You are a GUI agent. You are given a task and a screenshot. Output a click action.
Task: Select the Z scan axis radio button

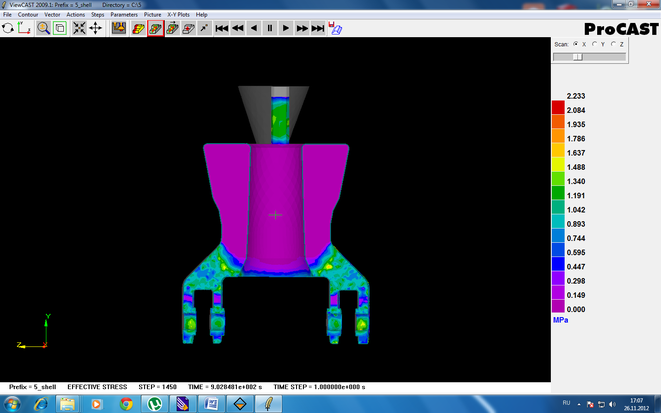pos(615,44)
